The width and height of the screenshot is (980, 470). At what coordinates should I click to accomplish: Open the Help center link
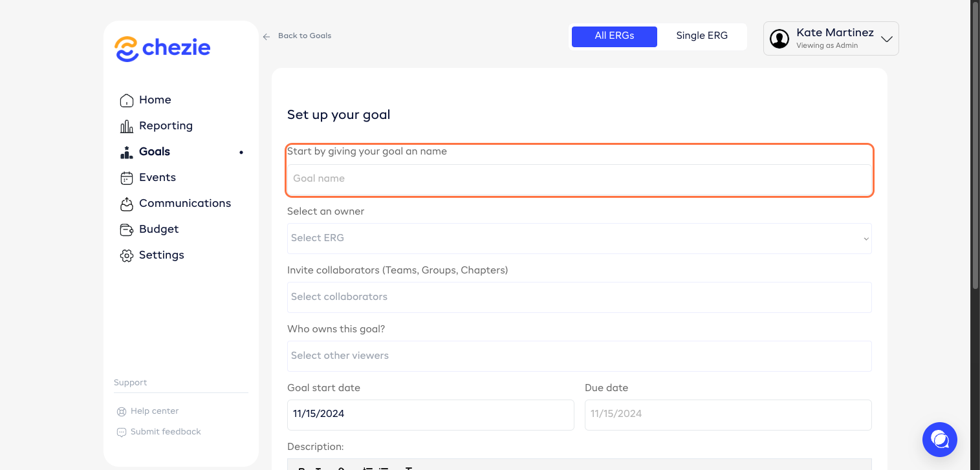click(x=154, y=411)
